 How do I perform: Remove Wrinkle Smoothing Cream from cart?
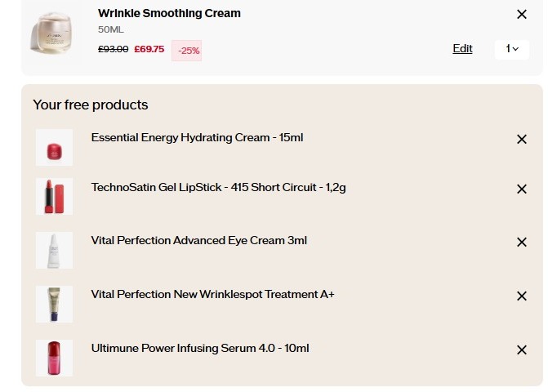click(522, 14)
